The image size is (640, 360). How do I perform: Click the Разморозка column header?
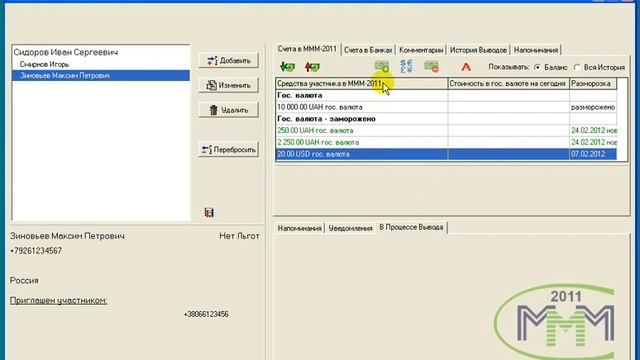coord(593,84)
